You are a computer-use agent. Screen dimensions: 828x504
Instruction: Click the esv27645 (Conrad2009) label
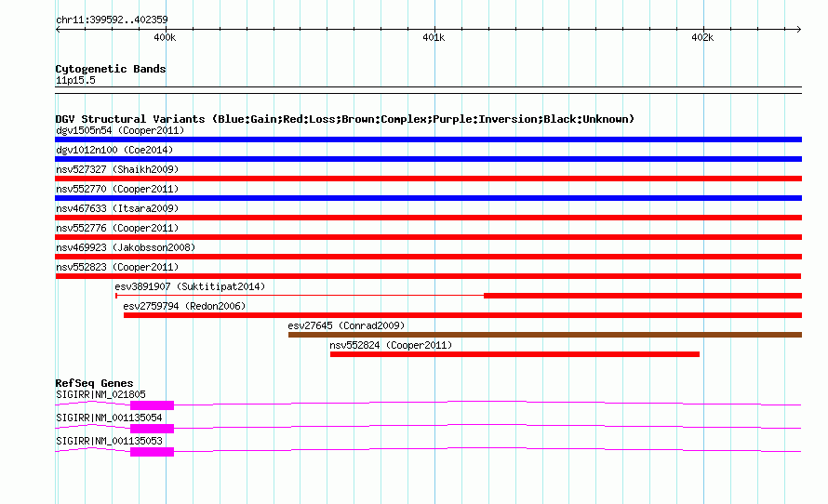(346, 325)
